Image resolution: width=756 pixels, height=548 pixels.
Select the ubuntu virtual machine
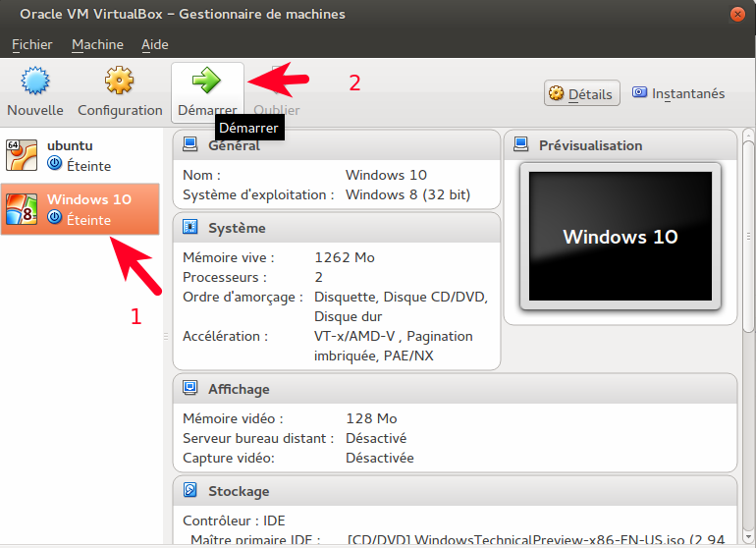click(81, 155)
